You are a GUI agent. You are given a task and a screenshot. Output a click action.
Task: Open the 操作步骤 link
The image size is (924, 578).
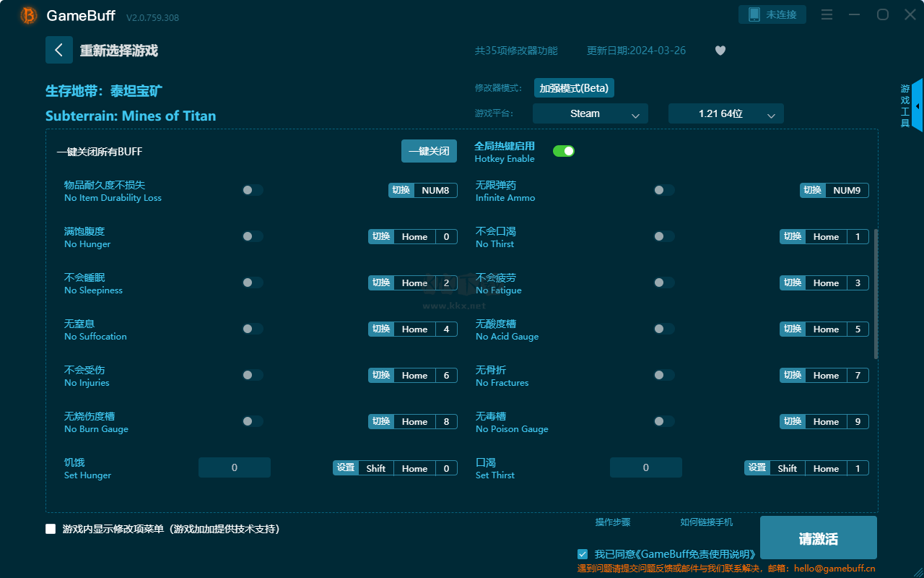click(613, 522)
